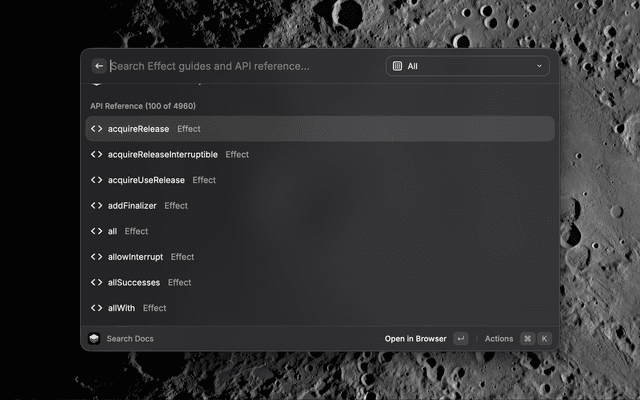Select the addFinalizer result

coord(320,206)
